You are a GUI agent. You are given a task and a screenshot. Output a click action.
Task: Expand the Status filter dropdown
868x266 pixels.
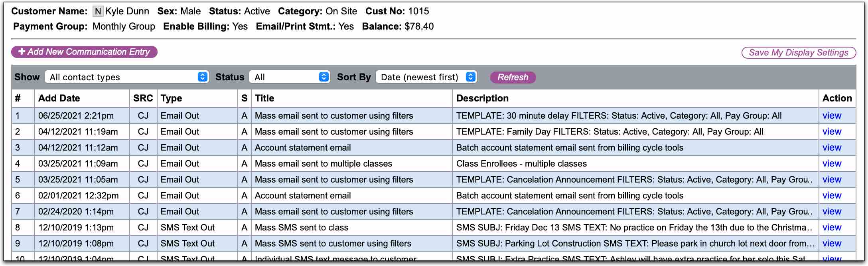289,77
